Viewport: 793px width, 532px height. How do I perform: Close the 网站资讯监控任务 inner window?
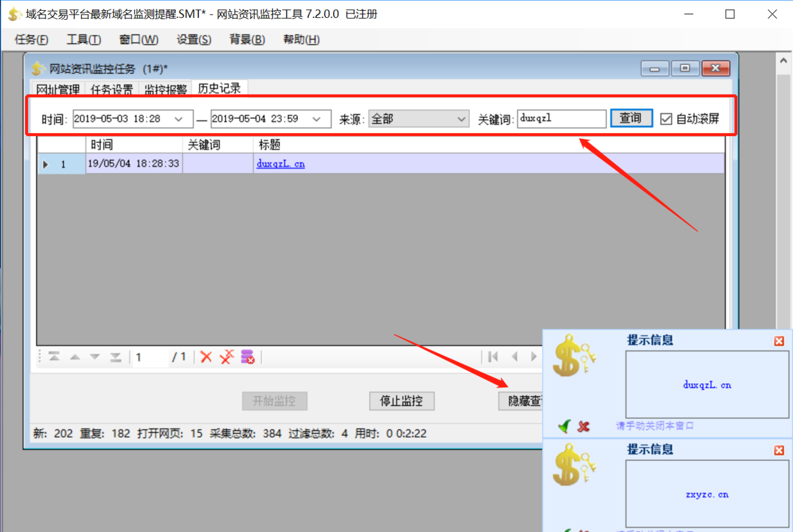716,68
